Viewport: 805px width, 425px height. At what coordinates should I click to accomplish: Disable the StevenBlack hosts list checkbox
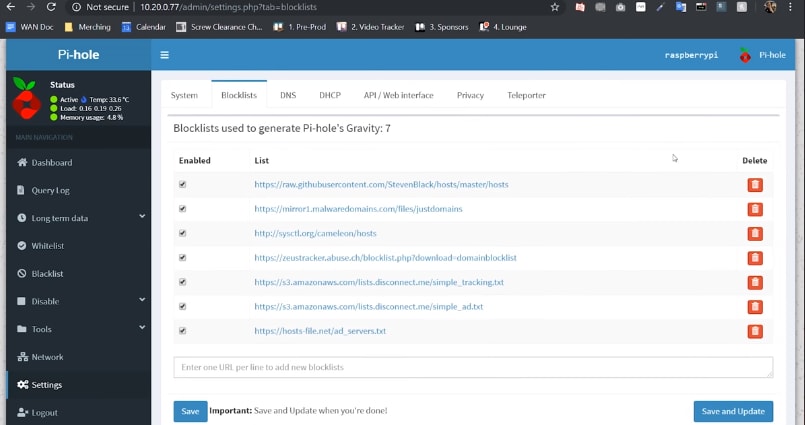coord(182,184)
